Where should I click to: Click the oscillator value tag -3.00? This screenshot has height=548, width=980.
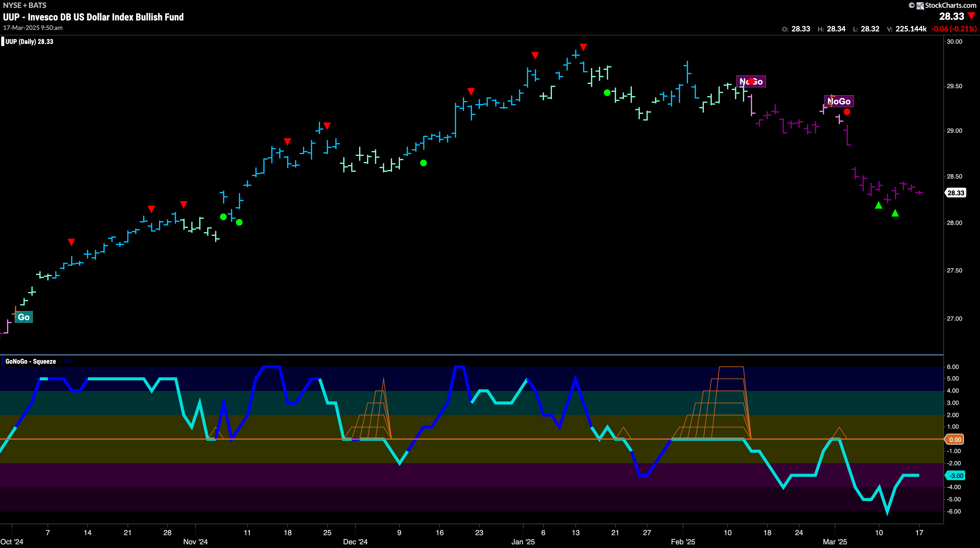[x=956, y=475]
